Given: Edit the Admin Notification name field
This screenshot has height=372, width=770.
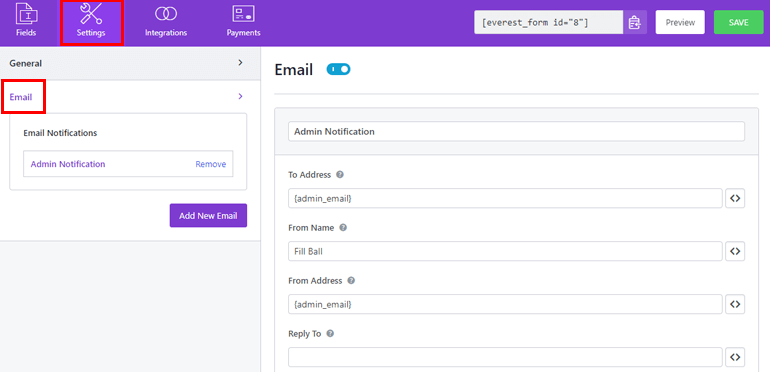Looking at the screenshot, I should (x=516, y=132).
